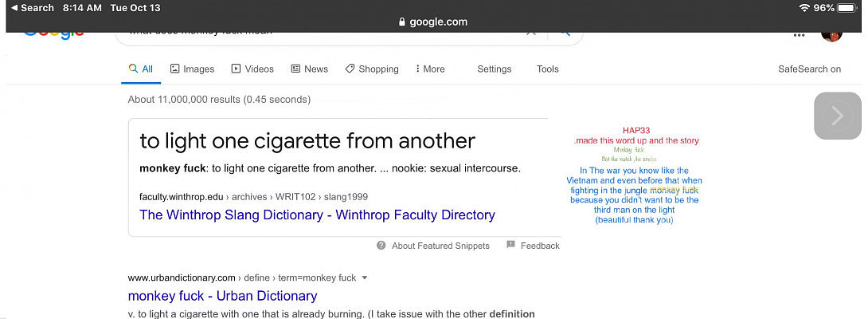Open the account profile picture
The height and width of the screenshot is (319, 868).
pos(831,33)
